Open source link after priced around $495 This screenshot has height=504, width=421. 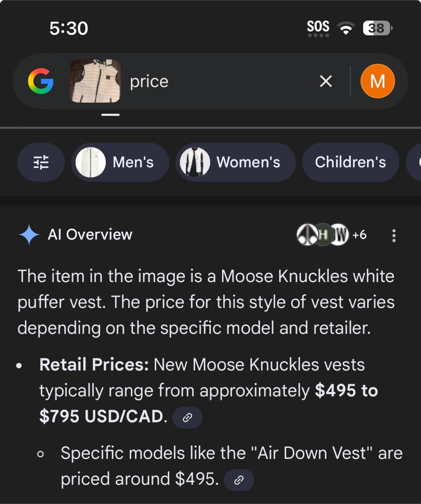pyautogui.click(x=239, y=480)
